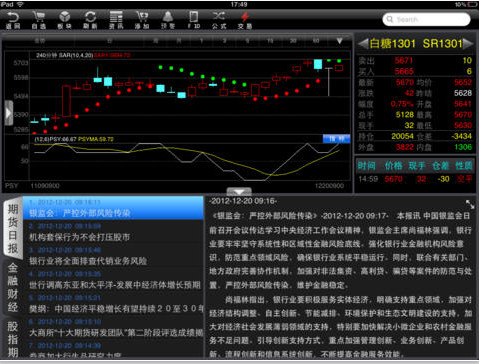Click the 白糖1301 contract title
Image resolution: width=479 pixels, height=364 pixels.
coord(393,43)
